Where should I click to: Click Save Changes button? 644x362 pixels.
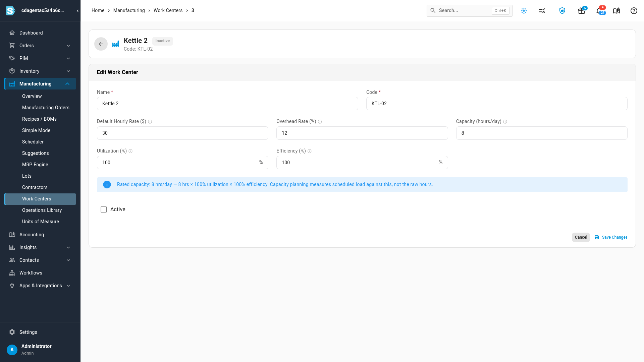coord(611,237)
